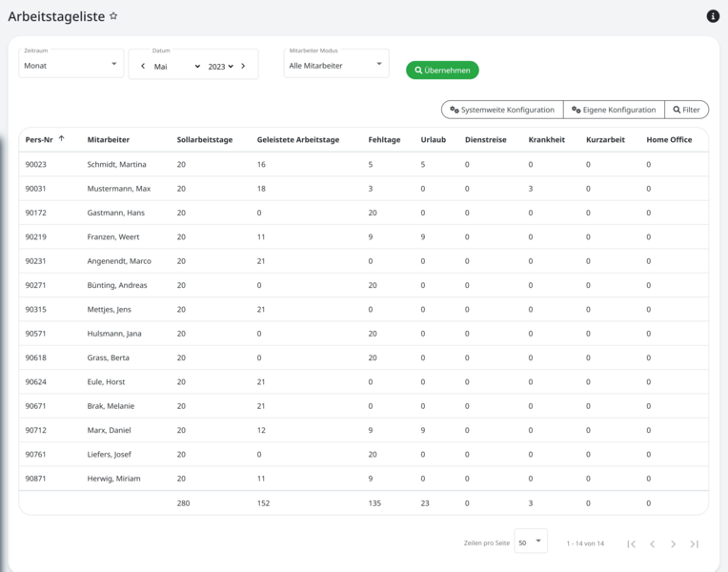Screen dimensions: 728x572
Task: Click the favorite star next to Arbeitstageliste
Action: click(x=113, y=16)
